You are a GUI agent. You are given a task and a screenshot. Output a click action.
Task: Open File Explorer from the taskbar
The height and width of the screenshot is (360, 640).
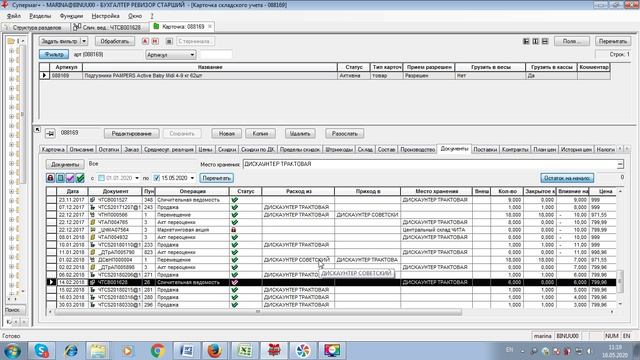[98, 351]
